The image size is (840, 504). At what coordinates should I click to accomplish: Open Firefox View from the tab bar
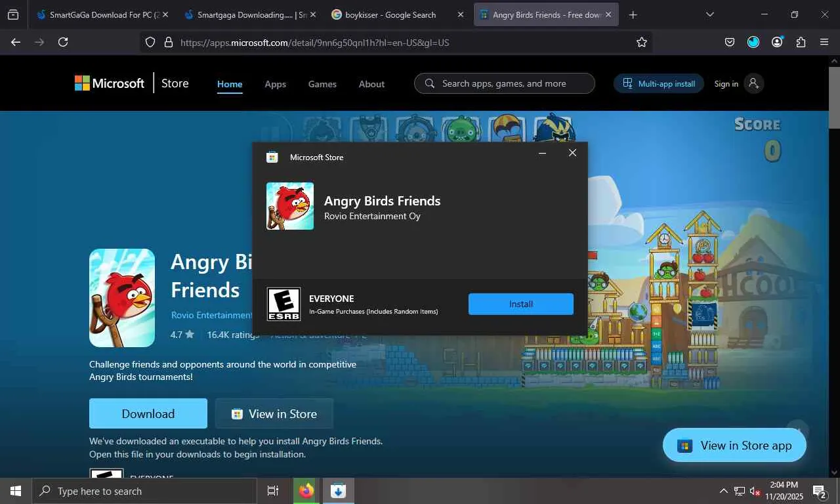pos(13,14)
